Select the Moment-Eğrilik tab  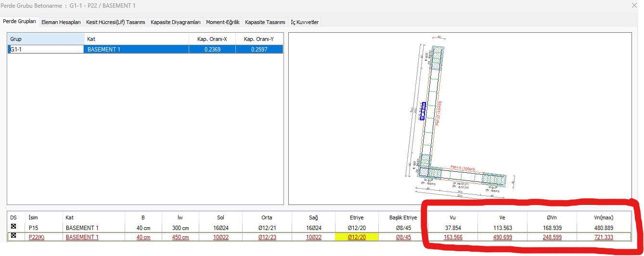[222, 22]
